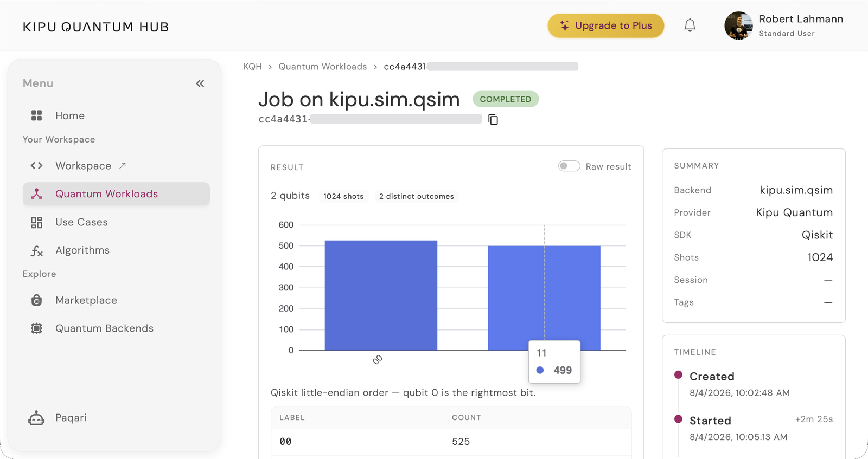Click the Provider value Kipu Quantum
Screen dimensions: 868x459
tap(794, 212)
